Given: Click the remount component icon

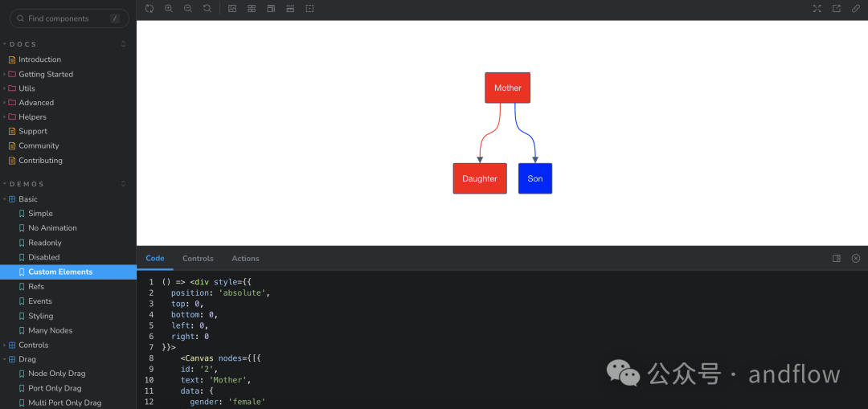Looking at the screenshot, I should (x=149, y=9).
